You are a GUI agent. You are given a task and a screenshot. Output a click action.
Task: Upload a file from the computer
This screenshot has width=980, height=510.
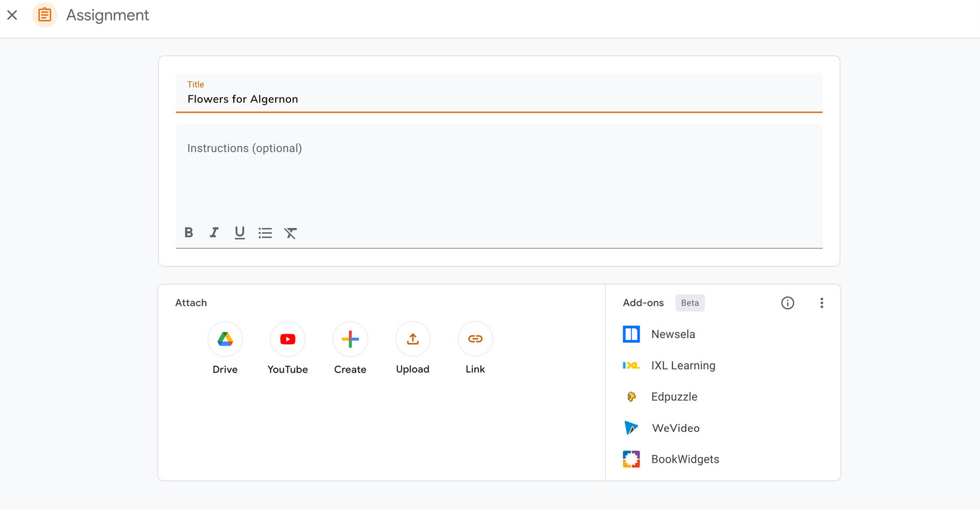tap(413, 339)
